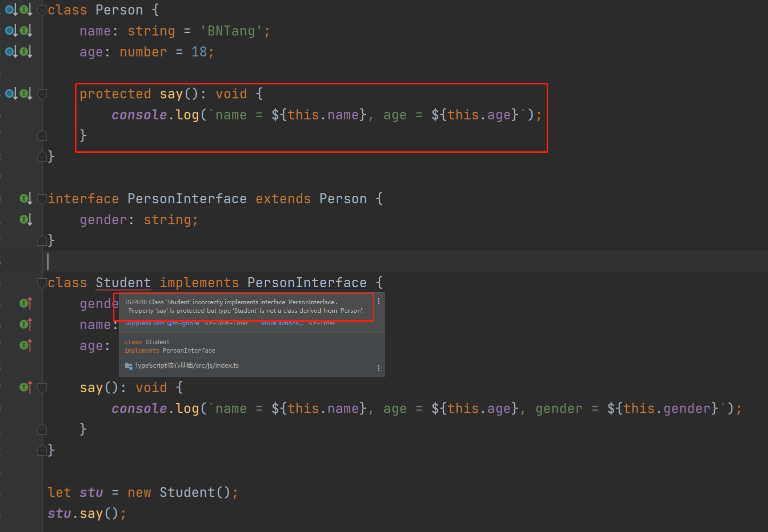Click stu variable in 'let stu' line
768x532 pixels.
pos(91,493)
